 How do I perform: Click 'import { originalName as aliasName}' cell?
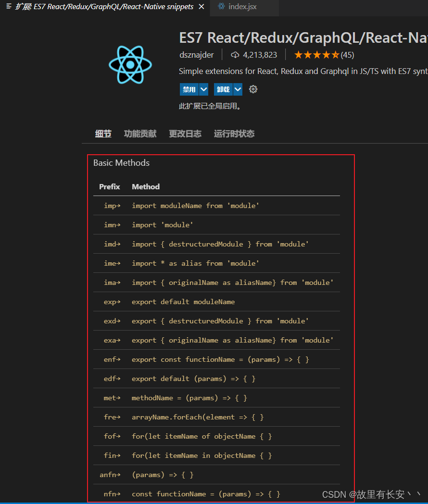click(232, 283)
